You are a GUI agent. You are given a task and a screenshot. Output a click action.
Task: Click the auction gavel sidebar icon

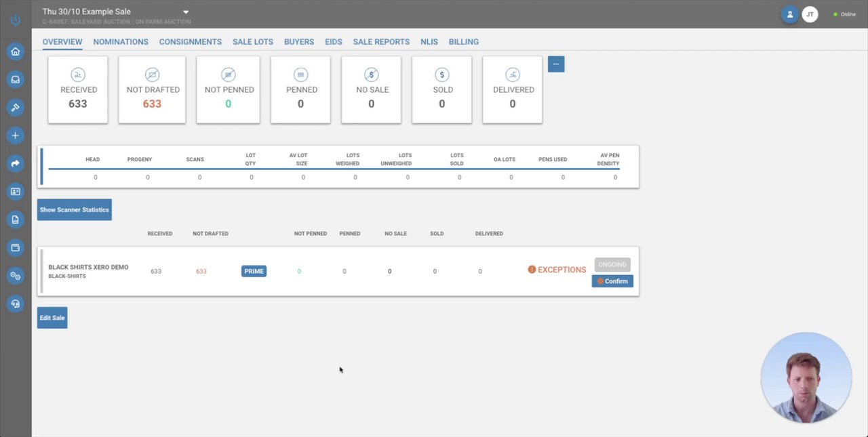coord(15,108)
